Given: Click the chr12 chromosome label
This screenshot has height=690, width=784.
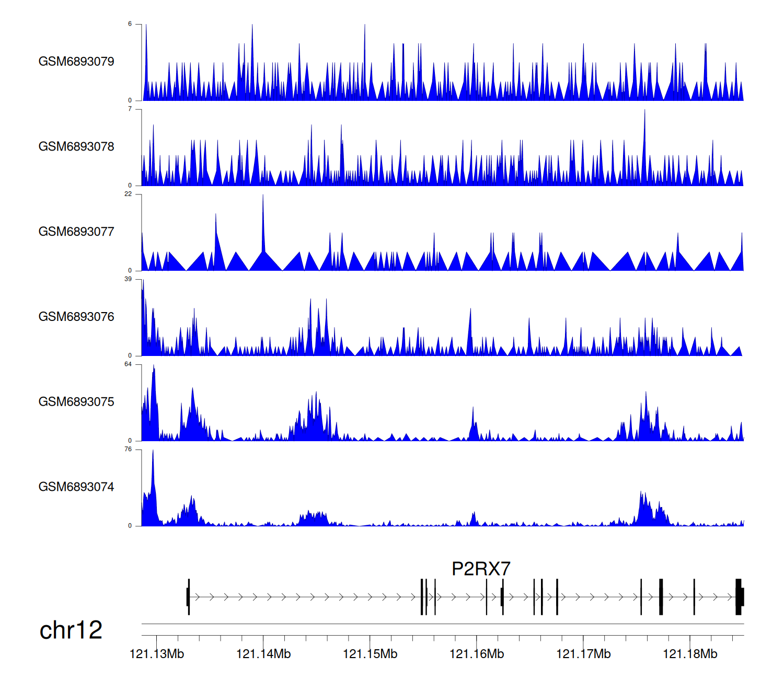Looking at the screenshot, I should tap(71, 630).
